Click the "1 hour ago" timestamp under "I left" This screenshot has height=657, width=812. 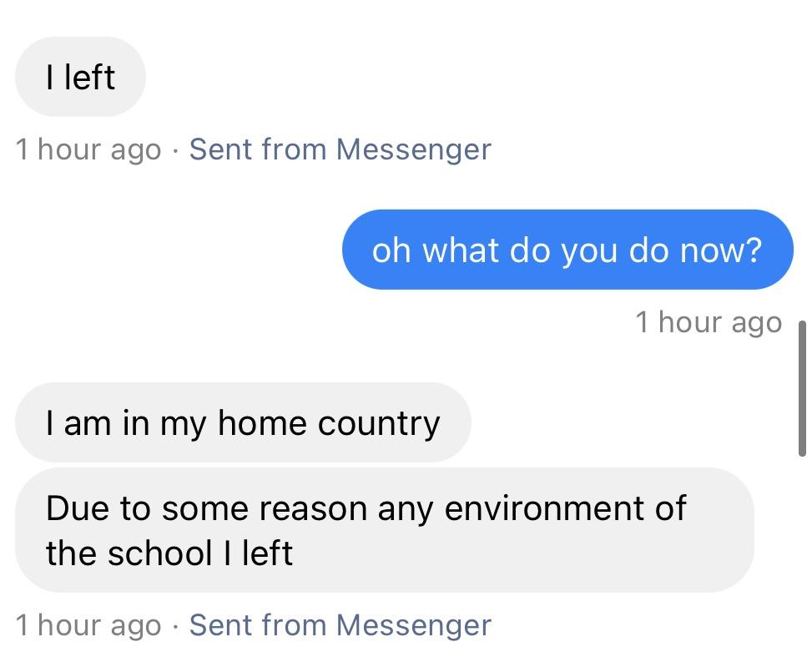click(88, 149)
